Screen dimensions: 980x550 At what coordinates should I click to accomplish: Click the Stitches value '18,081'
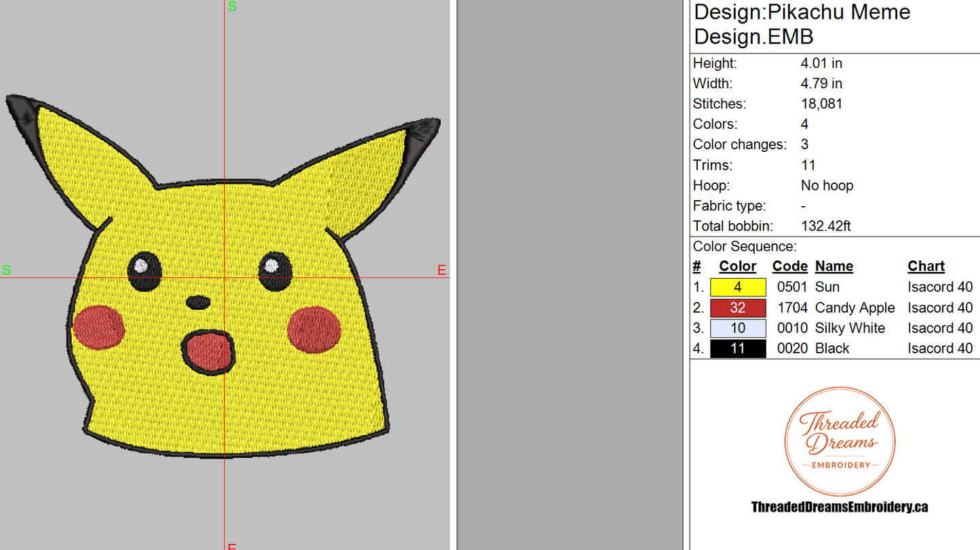coord(823,104)
